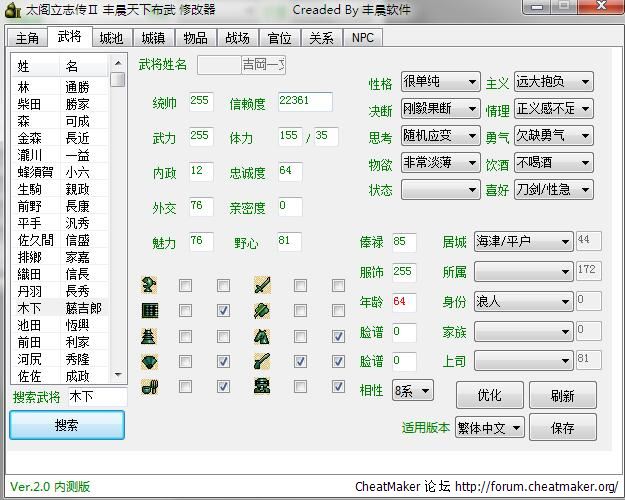Uncheck the ticked box beside the abacus icon

223,311
